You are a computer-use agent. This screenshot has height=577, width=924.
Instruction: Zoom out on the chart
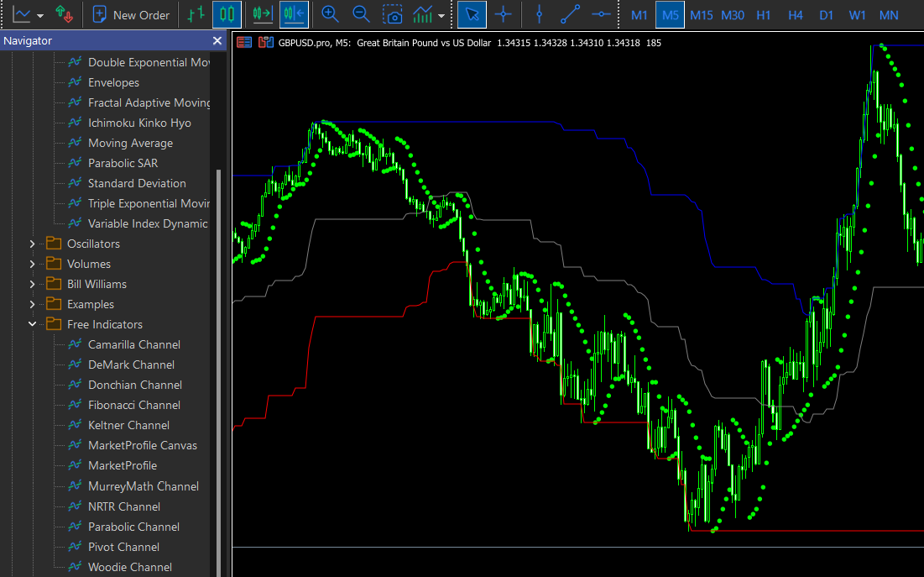click(x=361, y=15)
